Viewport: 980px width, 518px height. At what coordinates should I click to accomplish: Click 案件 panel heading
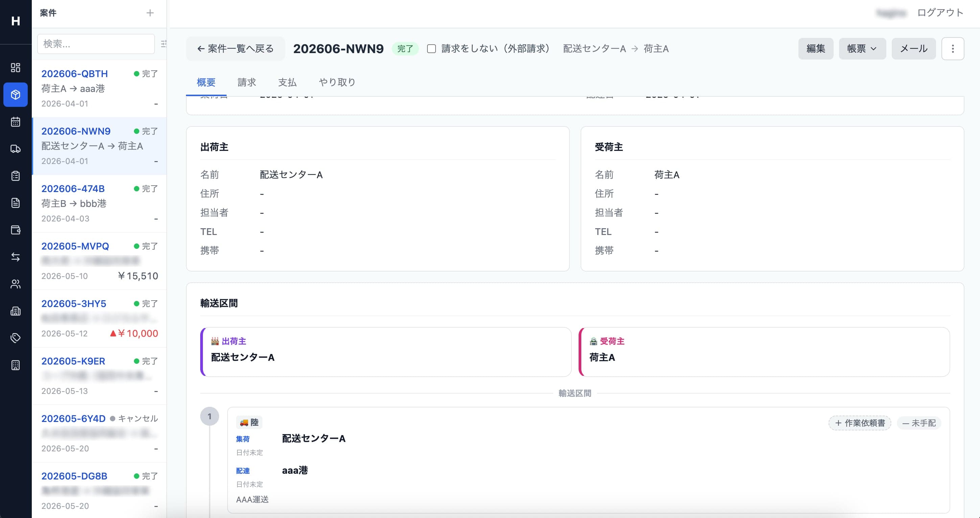pyautogui.click(x=48, y=13)
